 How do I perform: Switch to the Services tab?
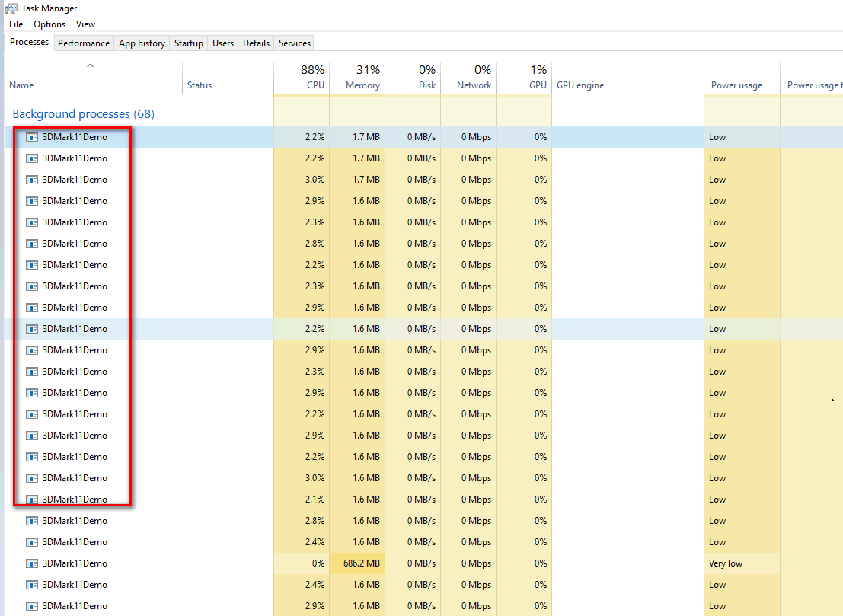pos(295,43)
